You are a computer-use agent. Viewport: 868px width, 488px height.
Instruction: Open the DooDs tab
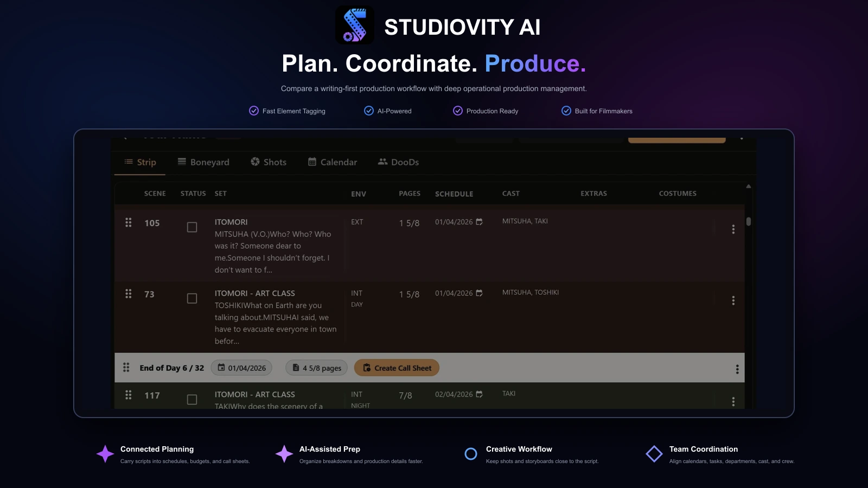click(398, 162)
